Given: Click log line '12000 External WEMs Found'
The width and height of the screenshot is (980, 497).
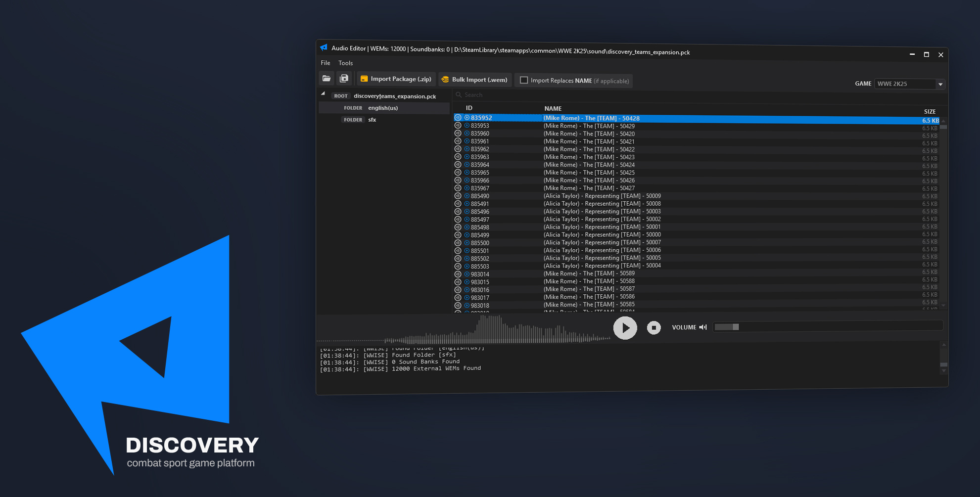Looking at the screenshot, I should click(401, 369).
